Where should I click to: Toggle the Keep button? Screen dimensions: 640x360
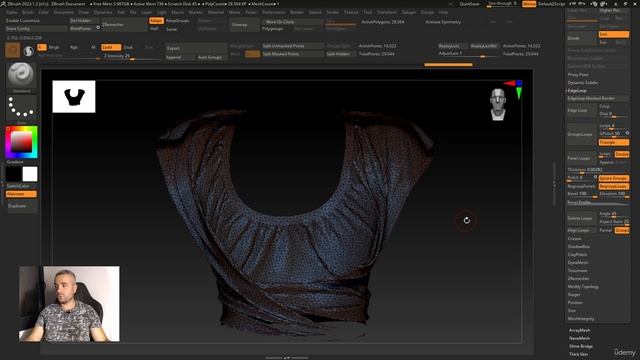tap(156, 21)
